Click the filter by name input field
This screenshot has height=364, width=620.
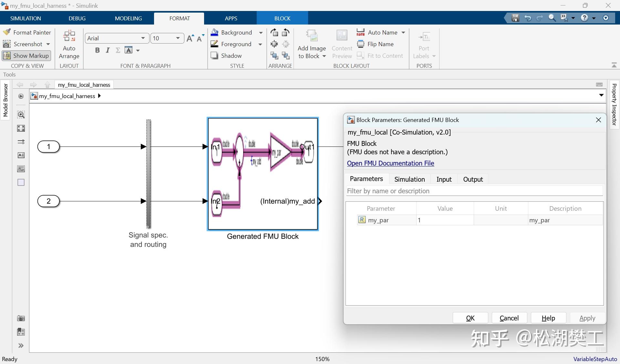pyautogui.click(x=474, y=191)
